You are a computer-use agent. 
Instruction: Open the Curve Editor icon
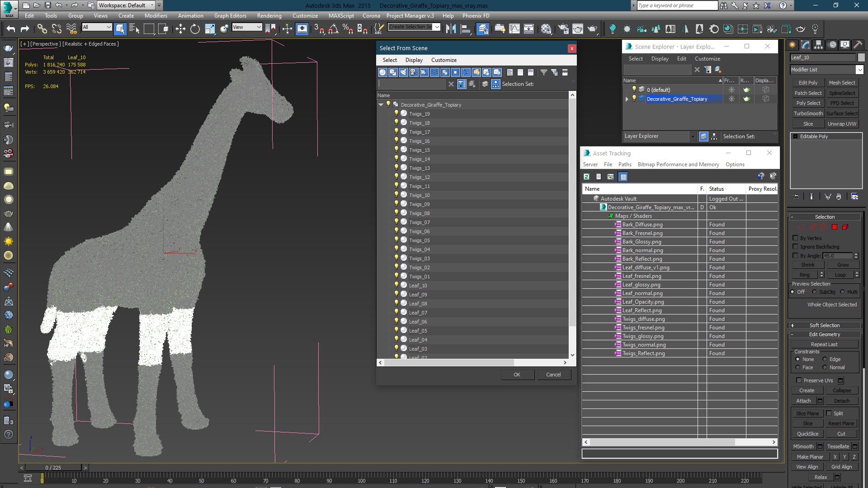[x=514, y=29]
